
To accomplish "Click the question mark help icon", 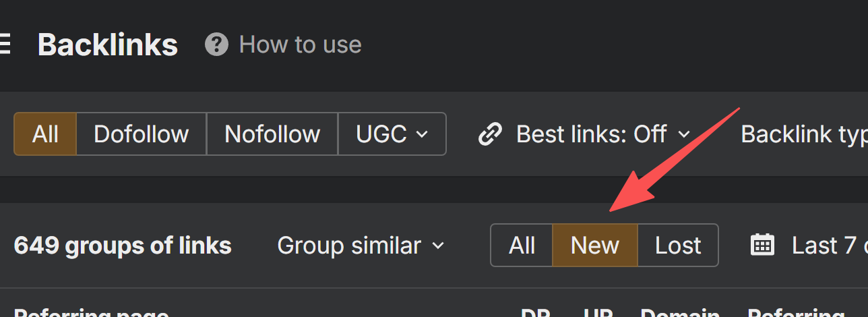I will [x=216, y=45].
